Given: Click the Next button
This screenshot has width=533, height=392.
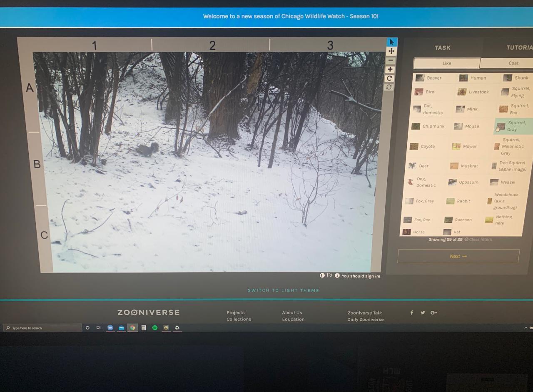Looking at the screenshot, I should pos(458,256).
